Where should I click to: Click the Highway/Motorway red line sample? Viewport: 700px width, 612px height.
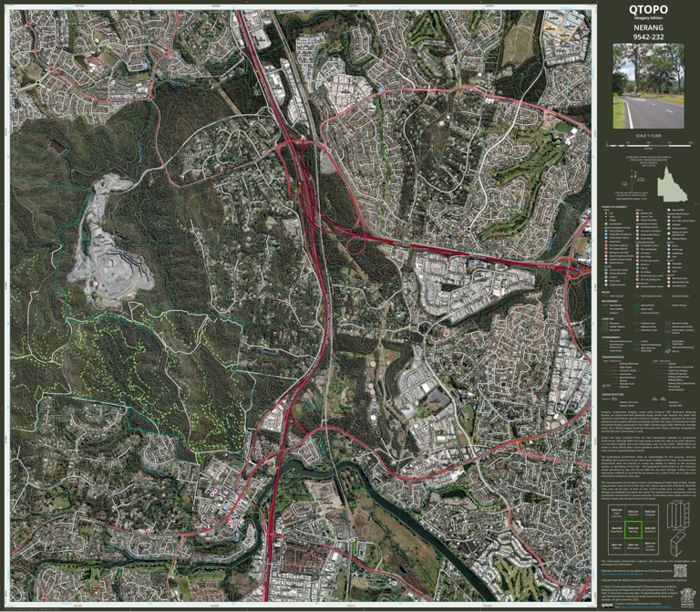click(614, 364)
